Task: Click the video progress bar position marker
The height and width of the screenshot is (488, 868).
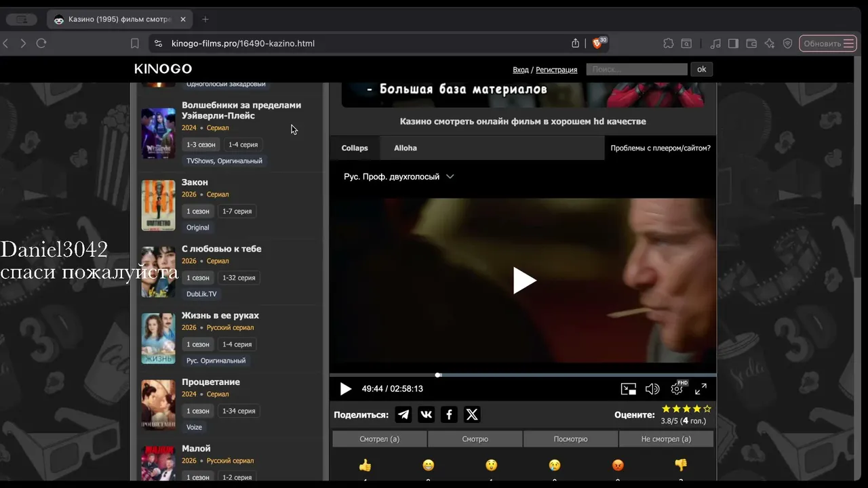Action: click(438, 375)
